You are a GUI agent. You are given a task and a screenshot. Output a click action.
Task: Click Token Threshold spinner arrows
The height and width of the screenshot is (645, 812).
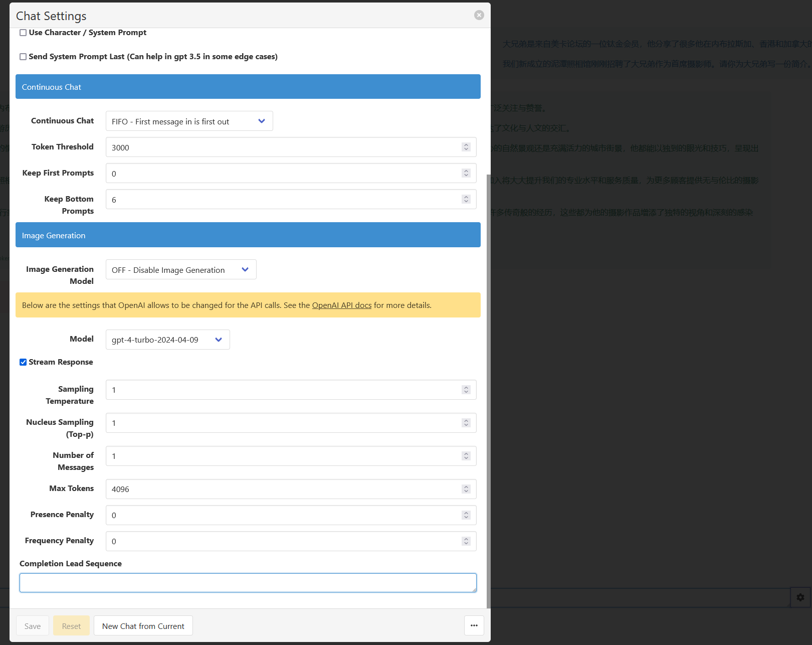(x=466, y=147)
